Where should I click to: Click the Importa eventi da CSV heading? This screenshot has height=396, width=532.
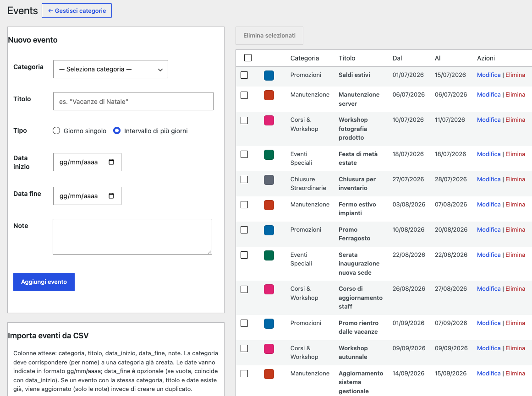(x=48, y=336)
